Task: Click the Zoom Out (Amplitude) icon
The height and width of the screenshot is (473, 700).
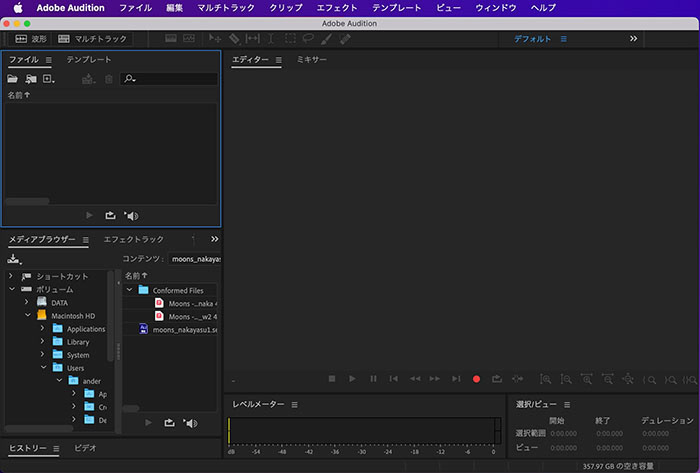Action: coord(566,379)
